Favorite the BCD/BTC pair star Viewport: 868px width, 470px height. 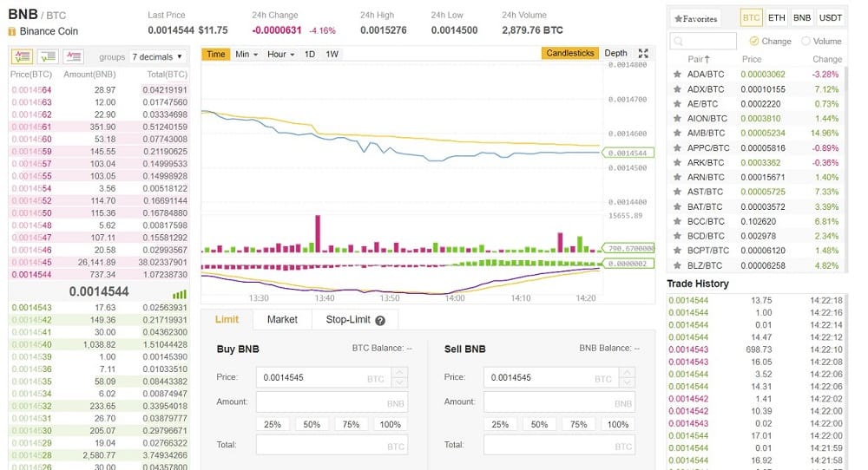tap(676, 236)
